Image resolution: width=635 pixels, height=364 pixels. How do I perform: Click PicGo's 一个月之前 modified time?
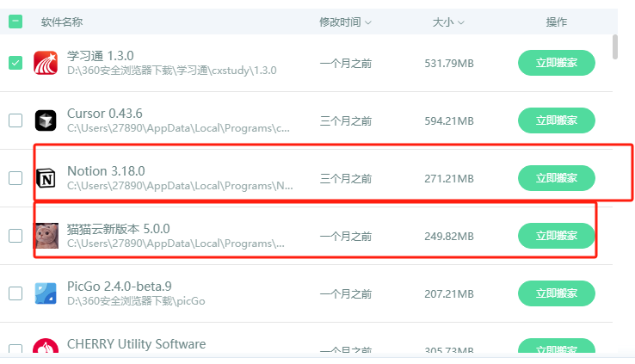click(346, 294)
